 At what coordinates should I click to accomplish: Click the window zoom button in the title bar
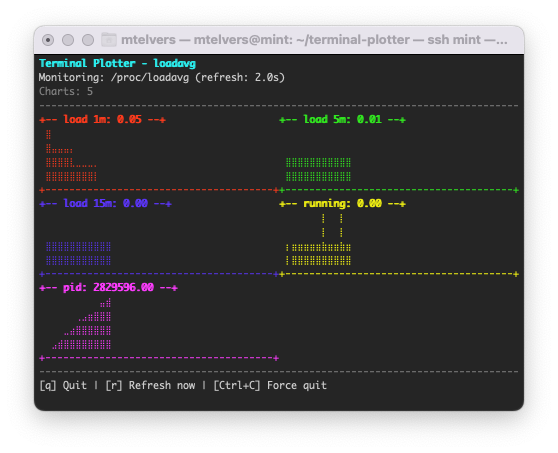[88, 40]
